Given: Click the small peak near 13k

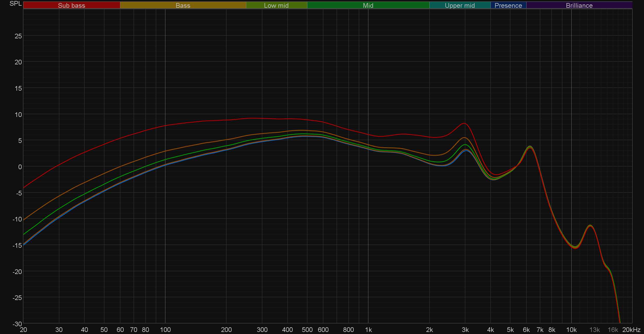Looking at the screenshot, I should point(590,226).
